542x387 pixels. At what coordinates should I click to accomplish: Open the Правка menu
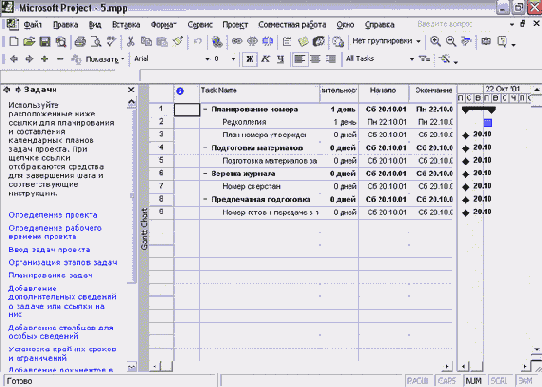coord(65,25)
